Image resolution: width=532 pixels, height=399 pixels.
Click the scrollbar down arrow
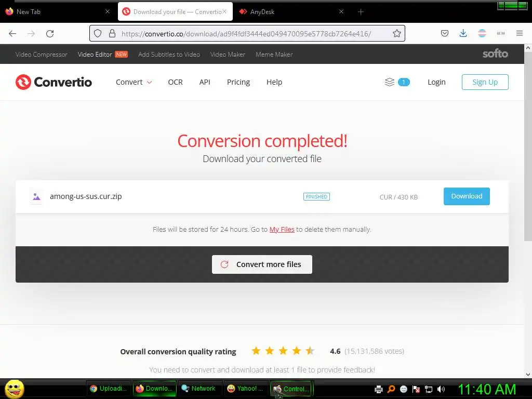528,374
